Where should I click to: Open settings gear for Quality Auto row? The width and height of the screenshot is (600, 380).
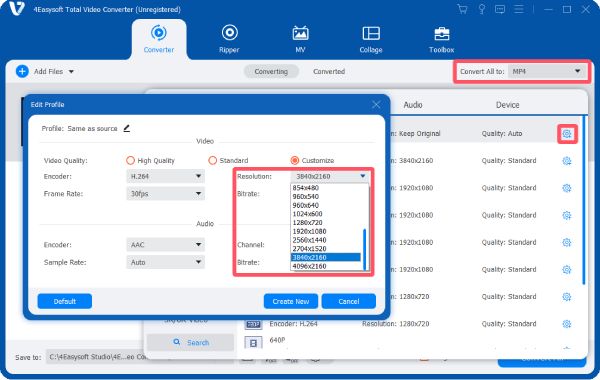pyautogui.click(x=567, y=134)
